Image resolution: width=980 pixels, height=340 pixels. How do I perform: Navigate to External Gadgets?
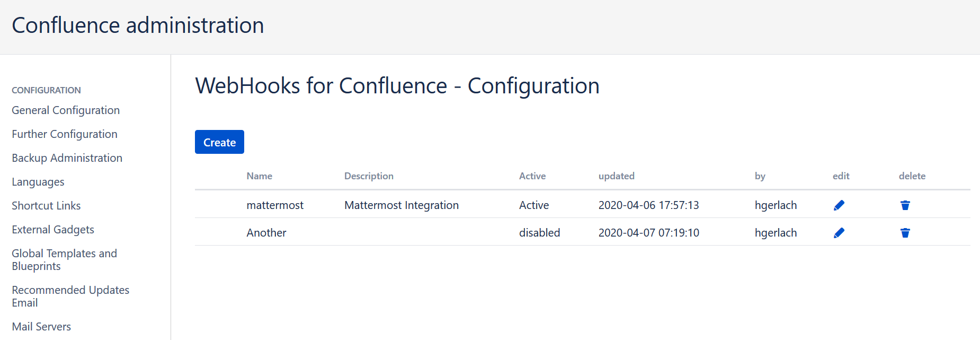pyautogui.click(x=53, y=230)
